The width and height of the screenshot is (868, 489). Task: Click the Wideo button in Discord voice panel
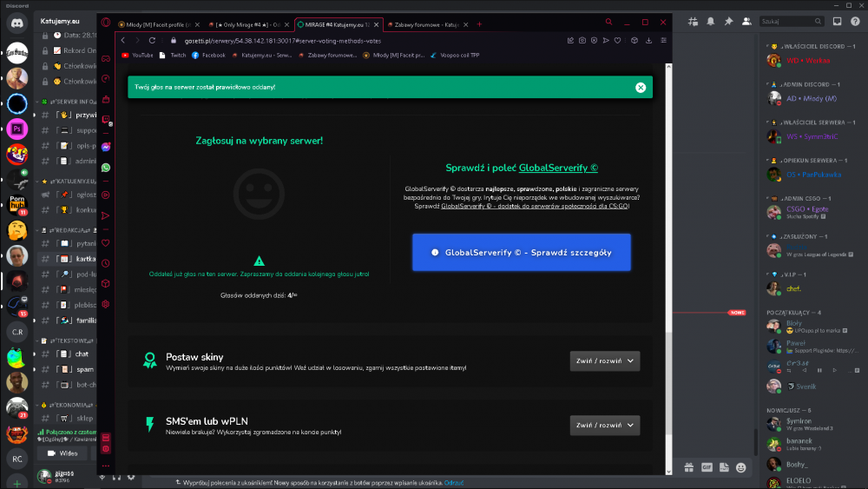tap(62, 453)
